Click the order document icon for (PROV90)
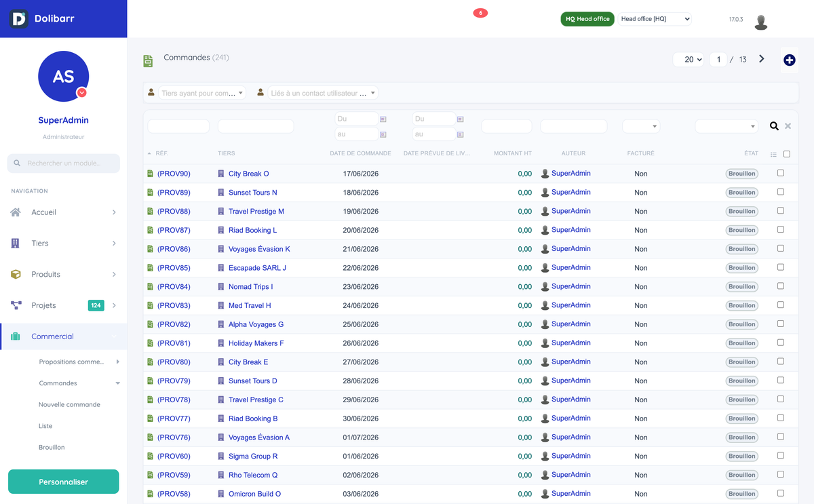 pyautogui.click(x=151, y=174)
